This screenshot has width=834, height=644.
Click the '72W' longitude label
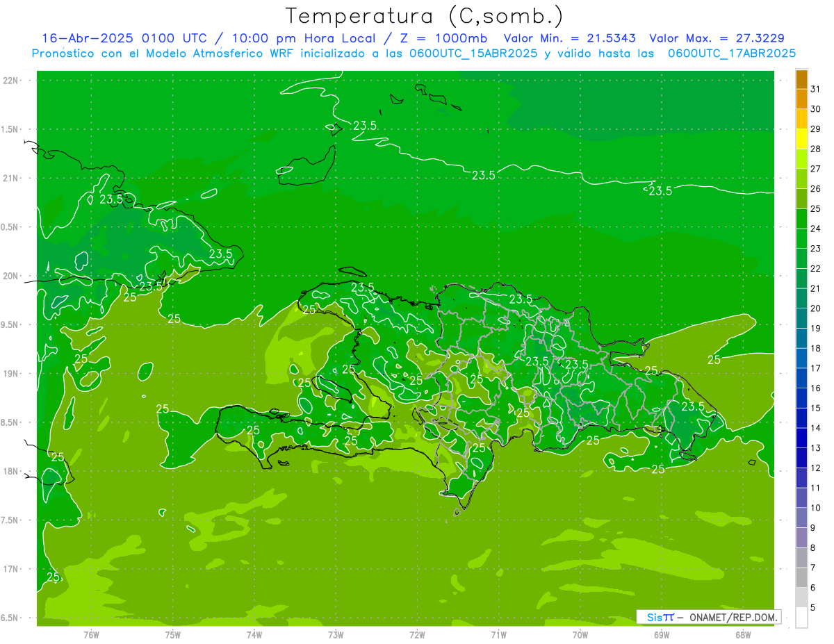click(x=417, y=635)
